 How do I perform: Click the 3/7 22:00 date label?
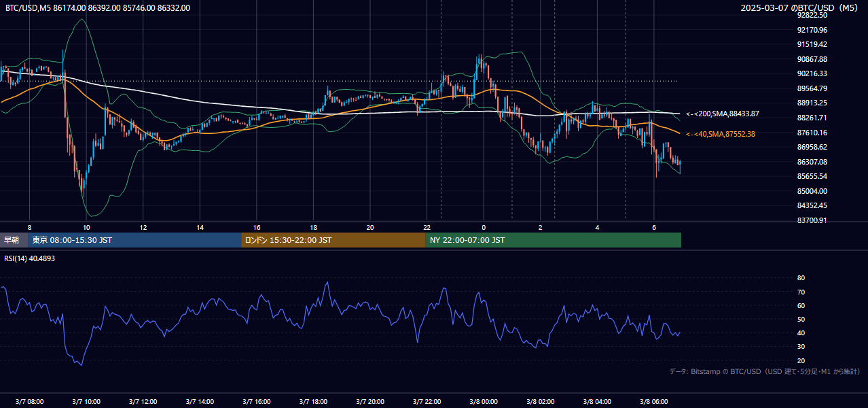(x=427, y=402)
